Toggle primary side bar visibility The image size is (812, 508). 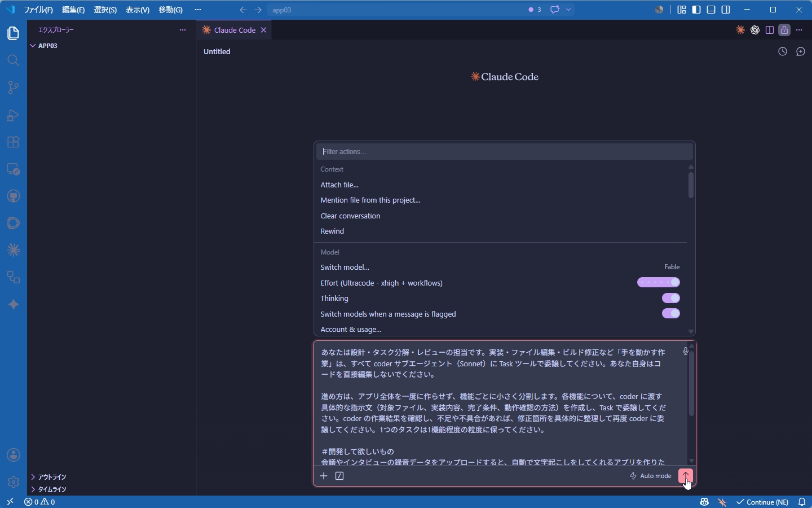pyautogui.click(x=696, y=10)
